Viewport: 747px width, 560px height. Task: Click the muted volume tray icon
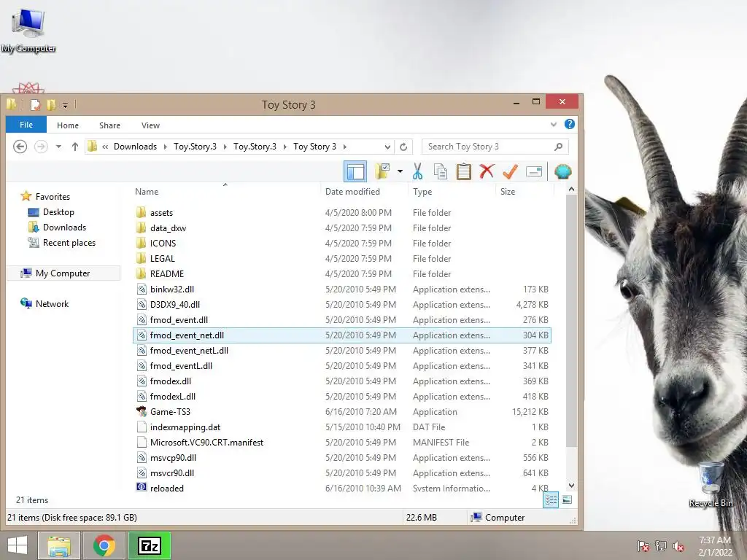[678, 546]
